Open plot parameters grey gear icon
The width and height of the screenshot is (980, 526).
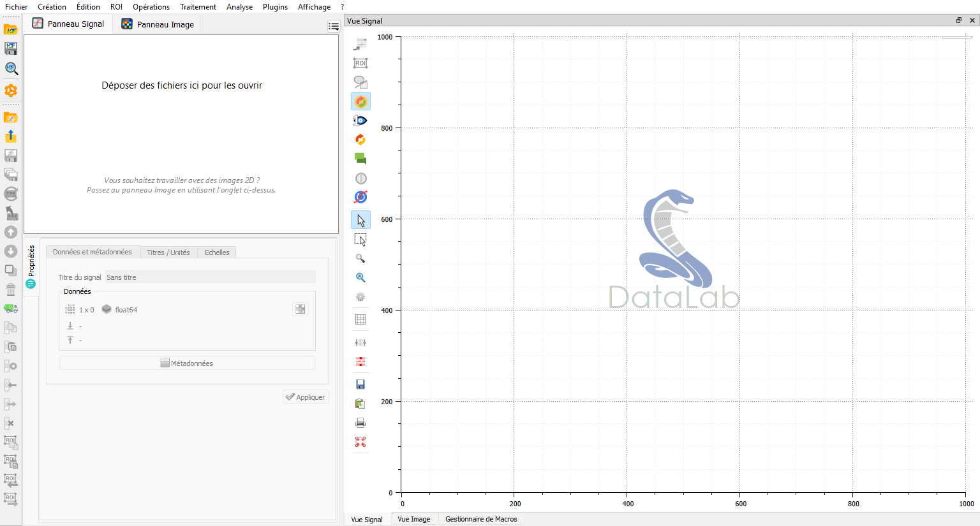point(360,296)
